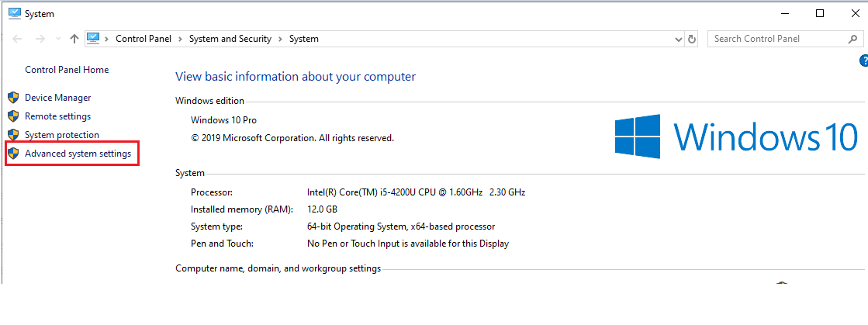Click the refresh icon beside address bar
This screenshot has height=325, width=868.
692,39
